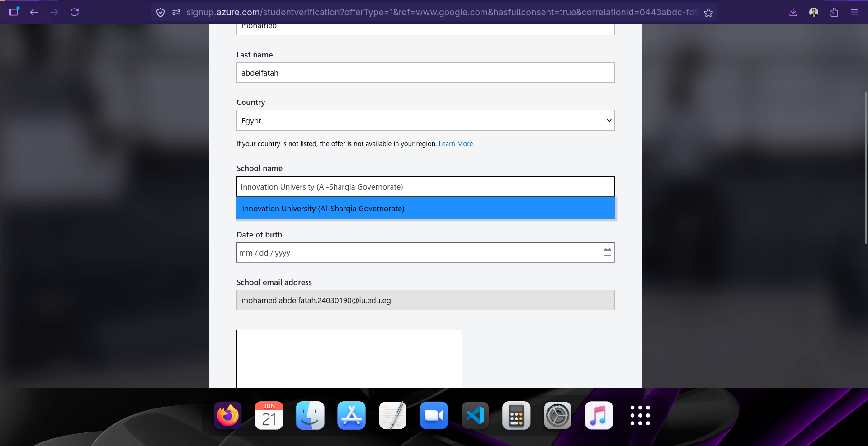Open the site permissions icon in the address bar
868x446 pixels.
point(176,13)
